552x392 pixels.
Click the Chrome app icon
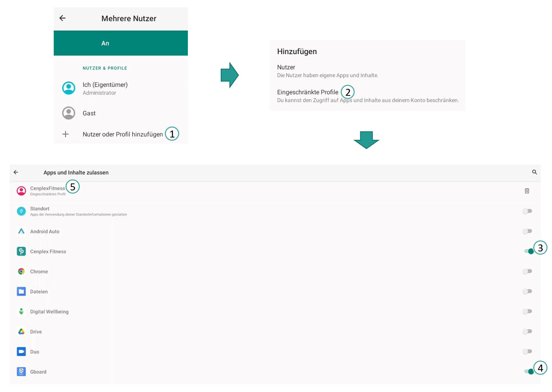(x=21, y=272)
